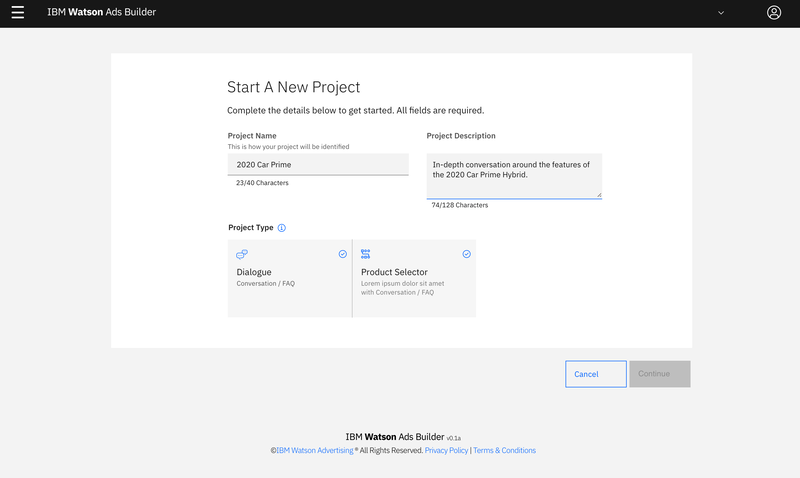Open the IBM Watson Advertising link
Viewport: 800px width, 478px height.
pos(315,450)
